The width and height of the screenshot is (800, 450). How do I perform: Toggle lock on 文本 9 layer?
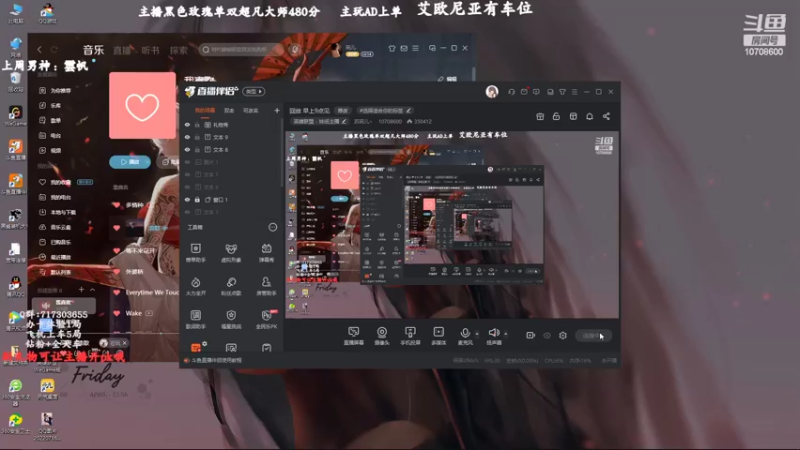197,137
